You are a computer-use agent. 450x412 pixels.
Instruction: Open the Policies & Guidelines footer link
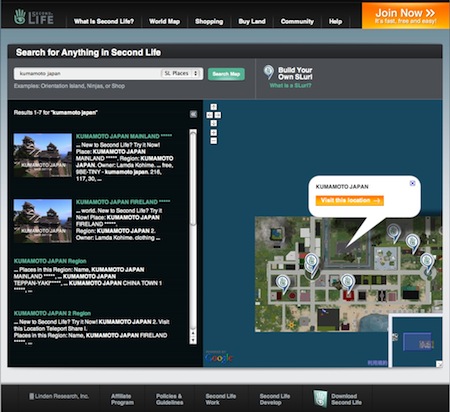tap(169, 399)
